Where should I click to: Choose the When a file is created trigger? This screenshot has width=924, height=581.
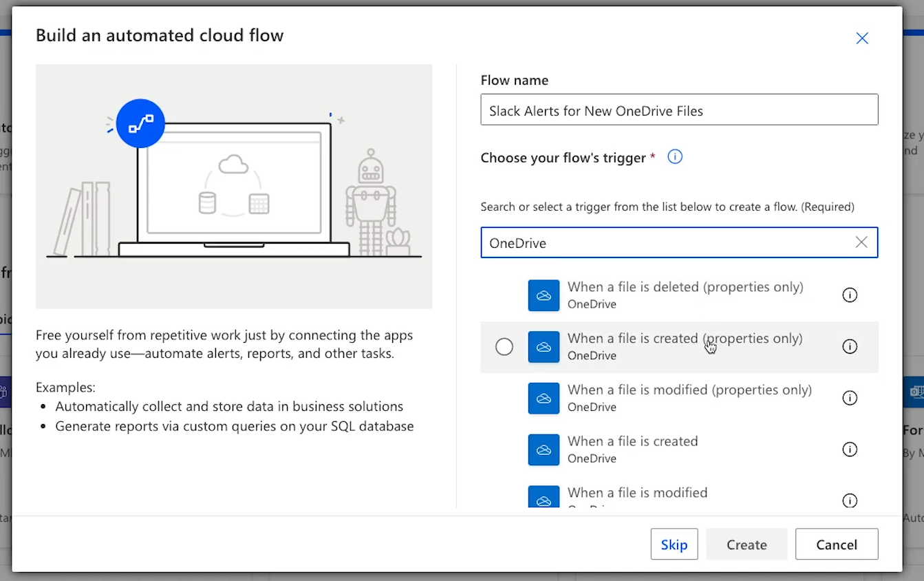point(679,450)
